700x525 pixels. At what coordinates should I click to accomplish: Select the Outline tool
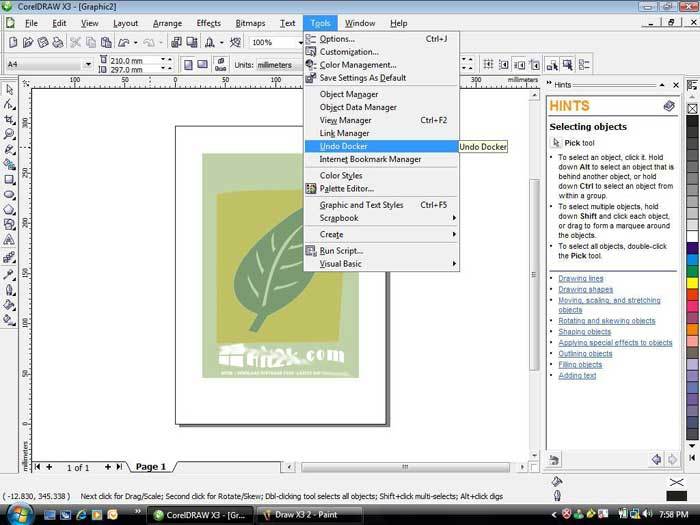click(9, 290)
